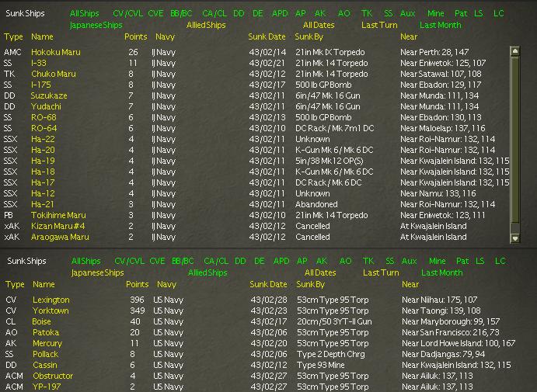This screenshot has height=392, width=537.
Task: Click scrollbar down arrow in upper panel
Action: pyautogui.click(x=514, y=238)
